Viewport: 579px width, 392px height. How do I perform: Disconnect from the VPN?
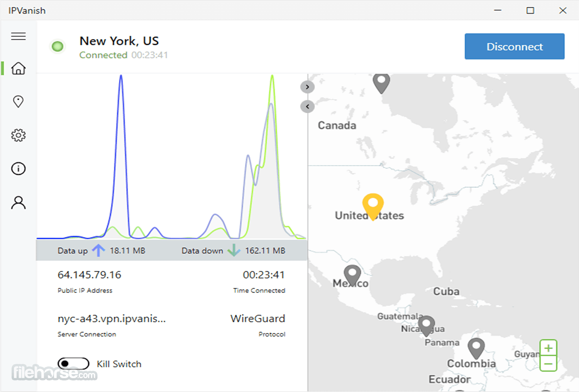click(x=515, y=46)
